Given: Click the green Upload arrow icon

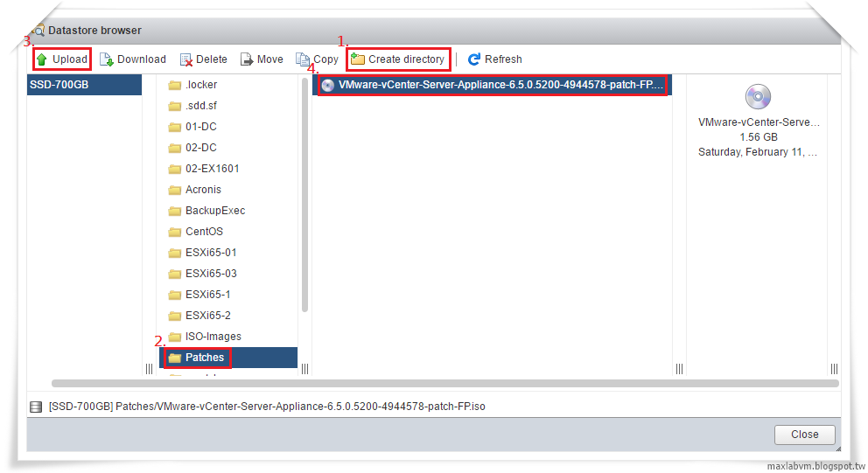Looking at the screenshot, I should [x=41, y=59].
